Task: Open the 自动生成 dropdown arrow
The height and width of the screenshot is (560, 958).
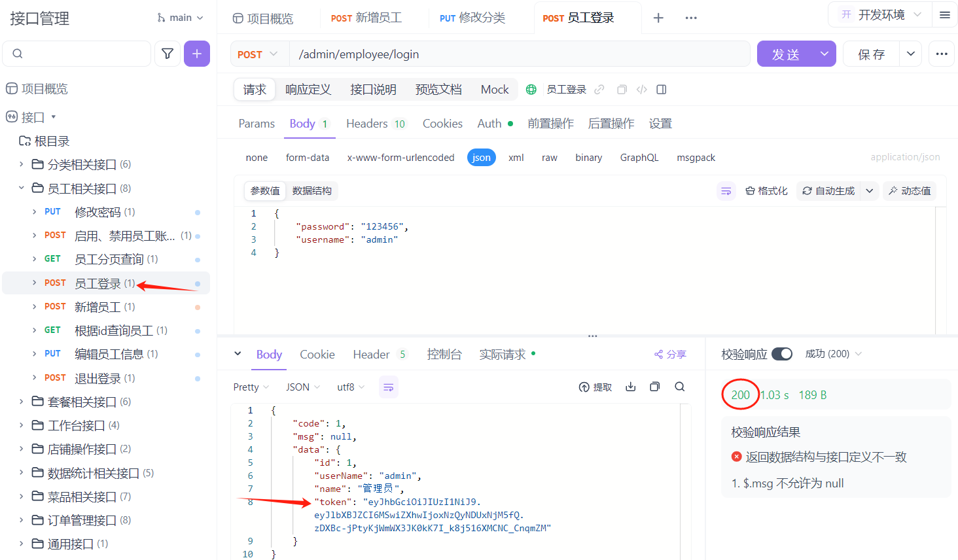Action: click(869, 191)
